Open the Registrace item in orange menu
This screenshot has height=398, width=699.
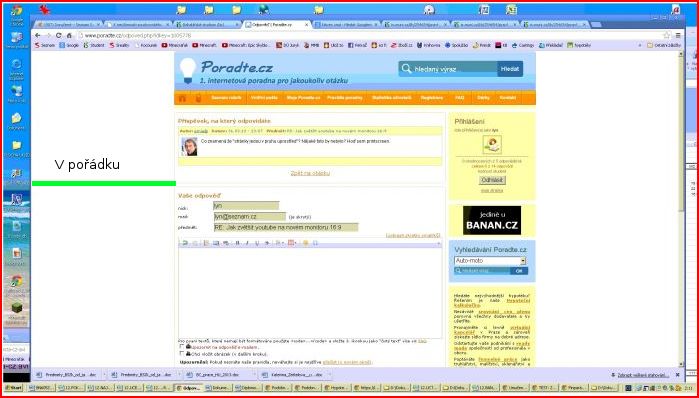(432, 98)
